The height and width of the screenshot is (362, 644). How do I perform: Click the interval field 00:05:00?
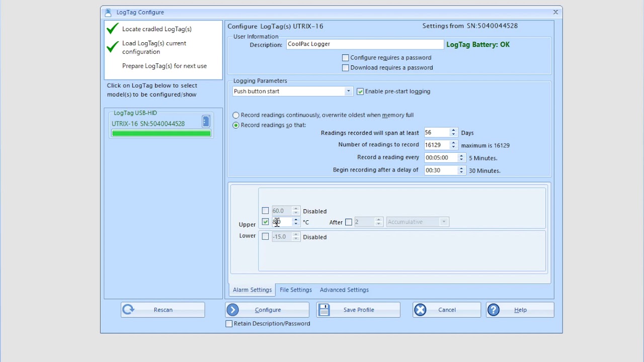pyautogui.click(x=441, y=157)
